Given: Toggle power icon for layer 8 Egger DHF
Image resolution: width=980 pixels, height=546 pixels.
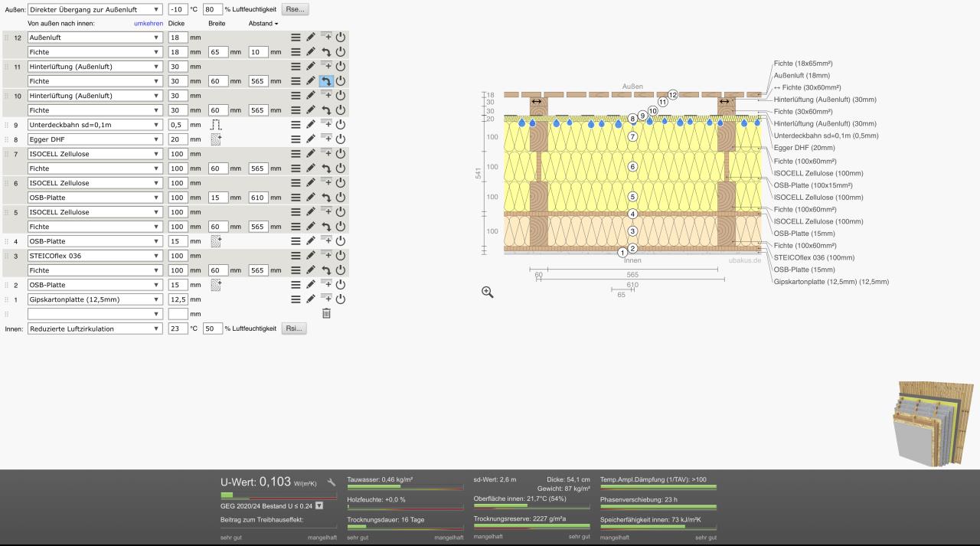Looking at the screenshot, I should (341, 139).
